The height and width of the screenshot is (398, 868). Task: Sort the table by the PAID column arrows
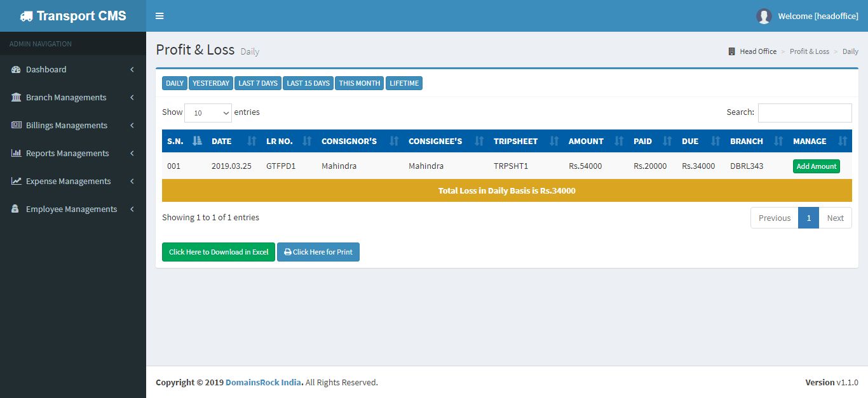tap(667, 141)
